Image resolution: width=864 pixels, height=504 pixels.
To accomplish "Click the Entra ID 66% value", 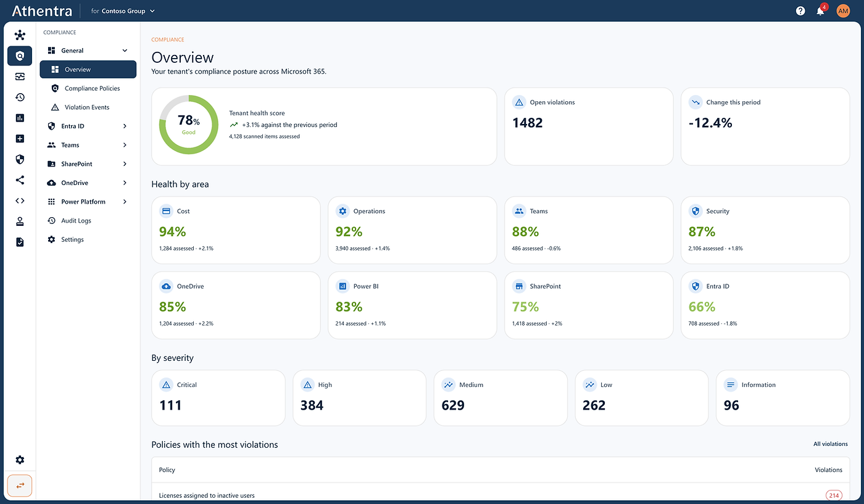I will click(702, 307).
